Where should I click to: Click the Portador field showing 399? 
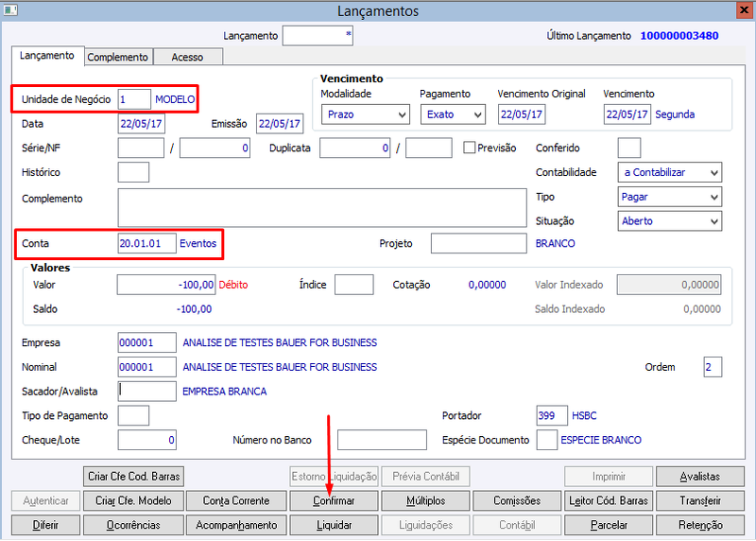(x=552, y=415)
